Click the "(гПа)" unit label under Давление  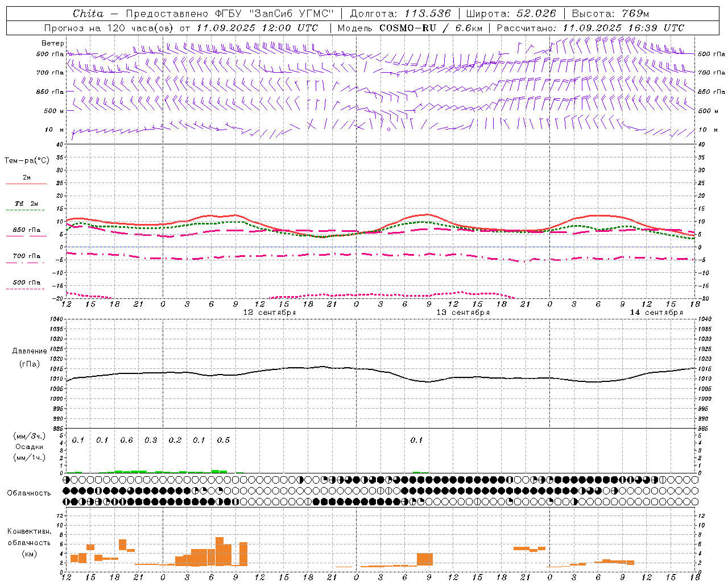(30, 364)
